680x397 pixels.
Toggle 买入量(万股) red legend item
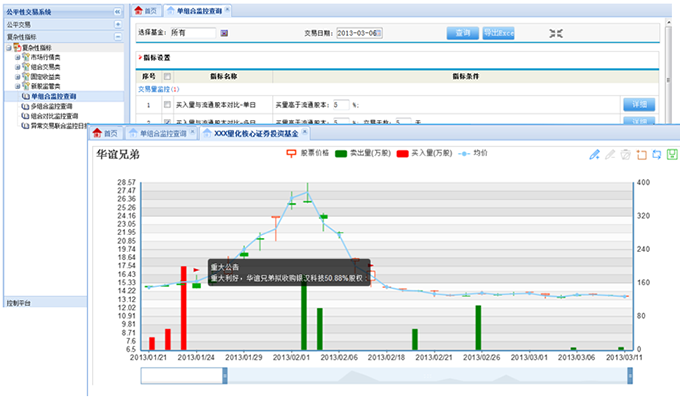pos(424,153)
